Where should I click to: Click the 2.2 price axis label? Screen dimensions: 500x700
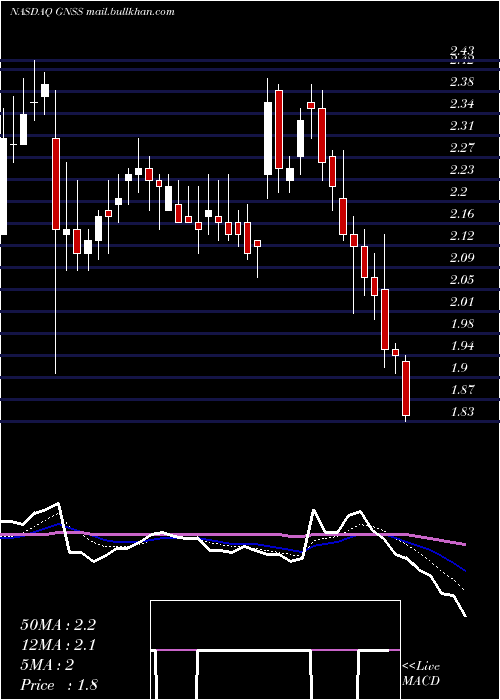(458, 192)
